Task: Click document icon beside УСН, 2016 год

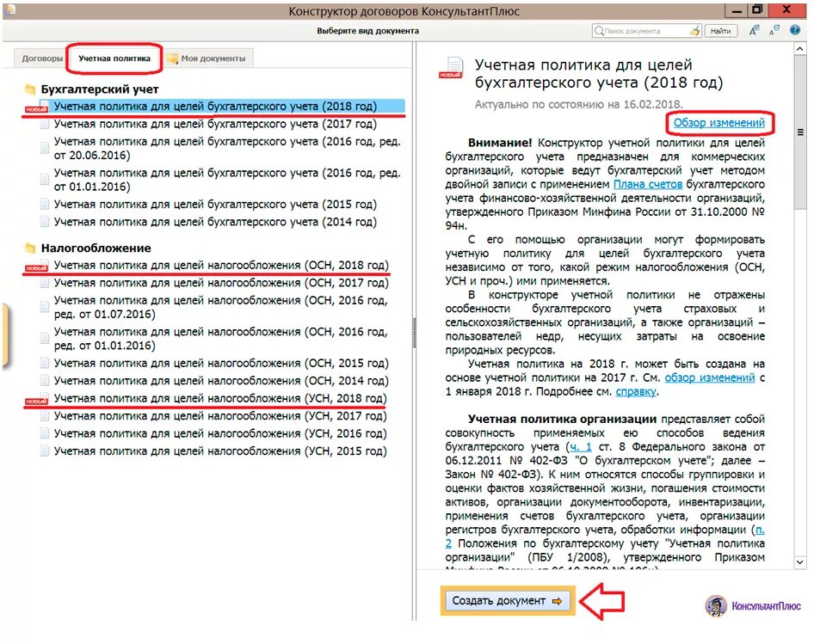Action: 45,434
